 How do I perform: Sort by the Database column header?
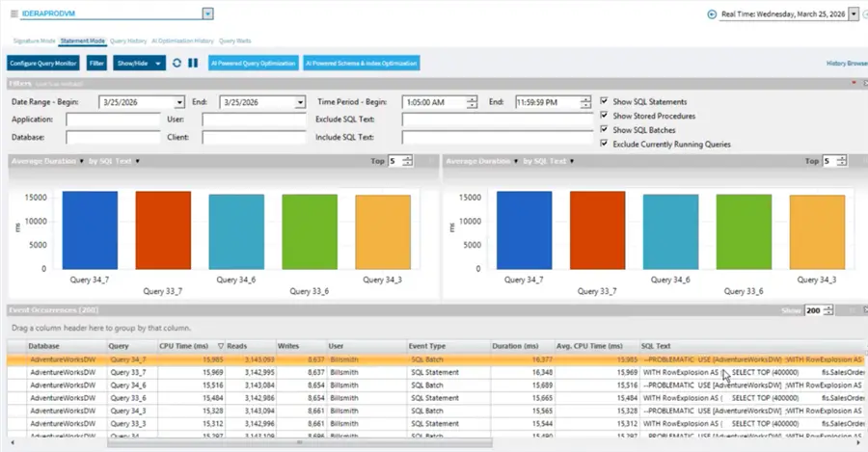[66, 346]
